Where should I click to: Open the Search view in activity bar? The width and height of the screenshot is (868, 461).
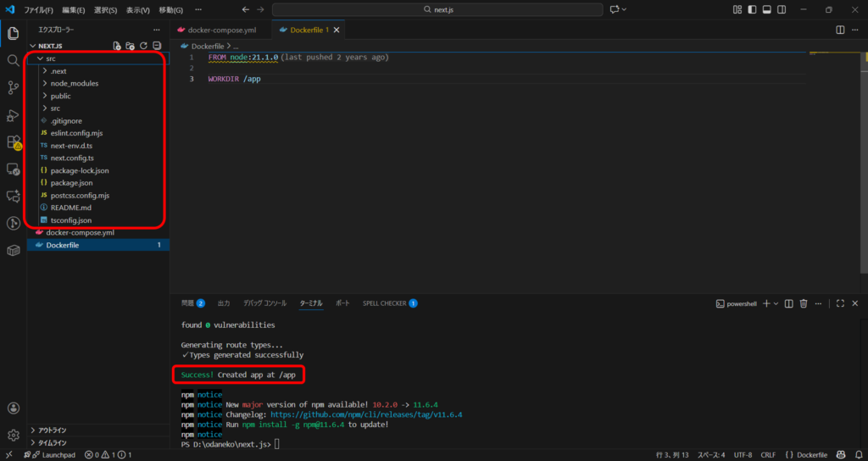(x=13, y=61)
